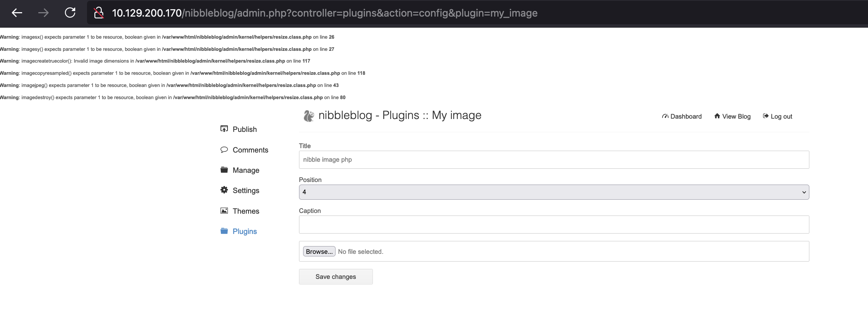Focus the Title input field

554,160
